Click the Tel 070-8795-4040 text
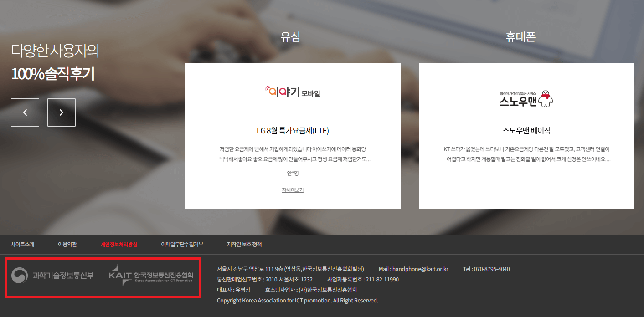The image size is (644, 317). (486, 269)
